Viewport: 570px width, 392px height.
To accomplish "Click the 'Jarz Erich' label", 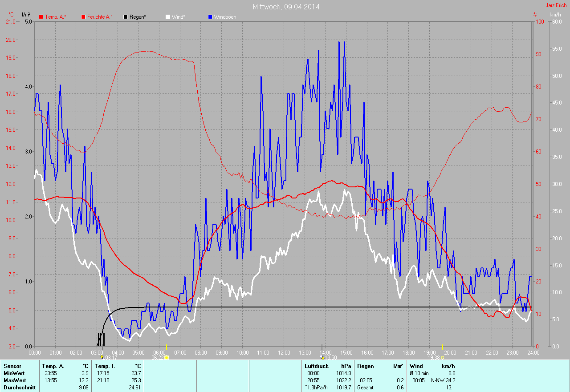I will point(557,5).
